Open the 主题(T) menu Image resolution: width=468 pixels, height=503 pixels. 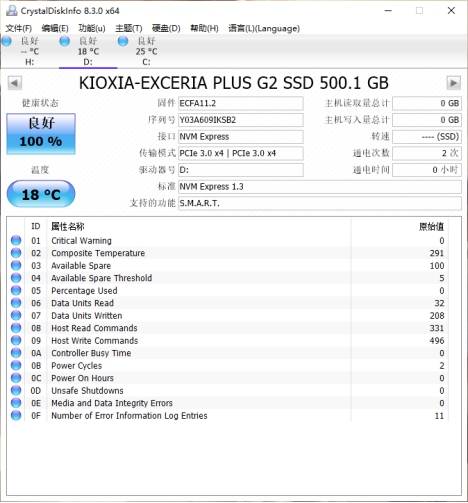point(129,28)
